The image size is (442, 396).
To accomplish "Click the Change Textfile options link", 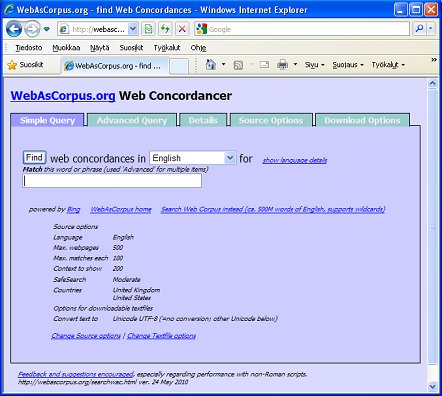I will pos(161,336).
